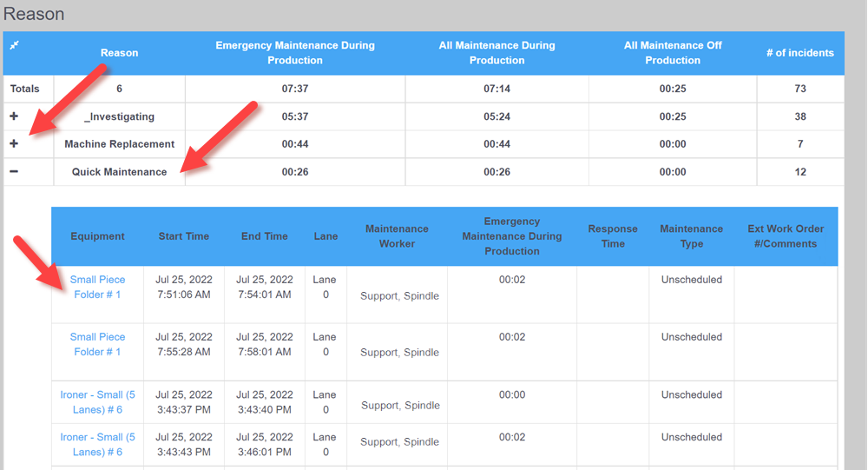868x470 pixels.
Task: Click All Maintenance During Production column header
Action: point(497,53)
